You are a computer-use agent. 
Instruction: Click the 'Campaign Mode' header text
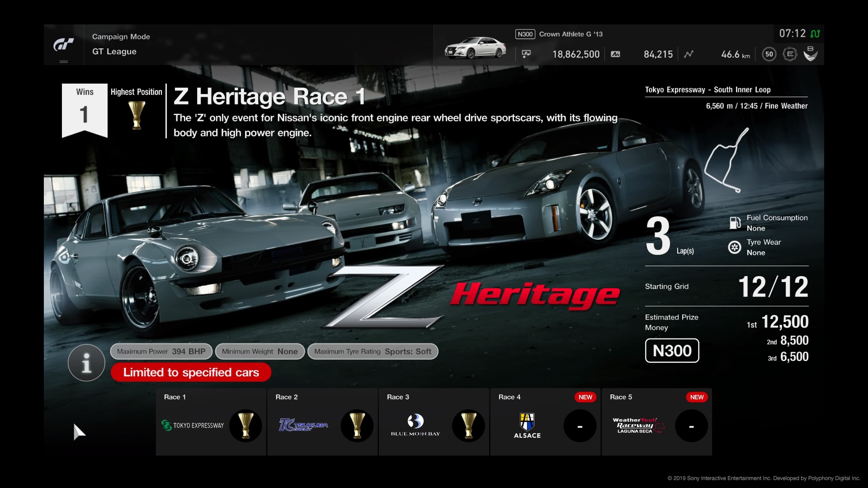coord(121,37)
